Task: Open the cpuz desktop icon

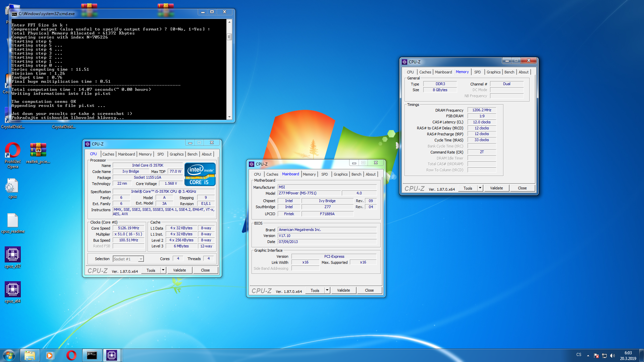Action: (x=12, y=188)
